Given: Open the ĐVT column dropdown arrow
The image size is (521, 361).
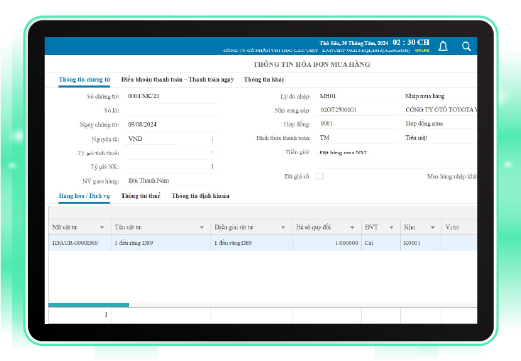Looking at the screenshot, I should (391, 227).
